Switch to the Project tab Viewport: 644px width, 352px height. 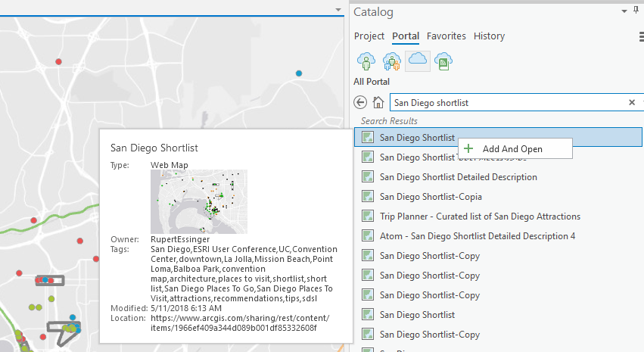coord(369,36)
